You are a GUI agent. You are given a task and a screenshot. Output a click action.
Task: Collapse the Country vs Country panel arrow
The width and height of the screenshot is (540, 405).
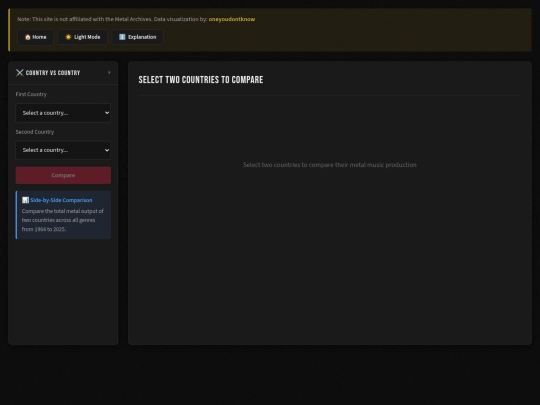(109, 73)
